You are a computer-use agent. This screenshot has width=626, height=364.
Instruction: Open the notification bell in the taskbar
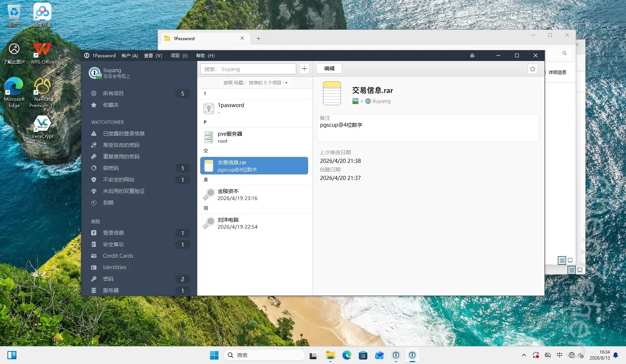coord(616,355)
